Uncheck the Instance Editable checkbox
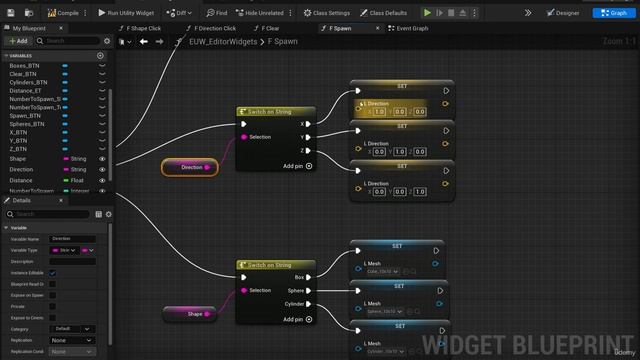 click(52, 273)
